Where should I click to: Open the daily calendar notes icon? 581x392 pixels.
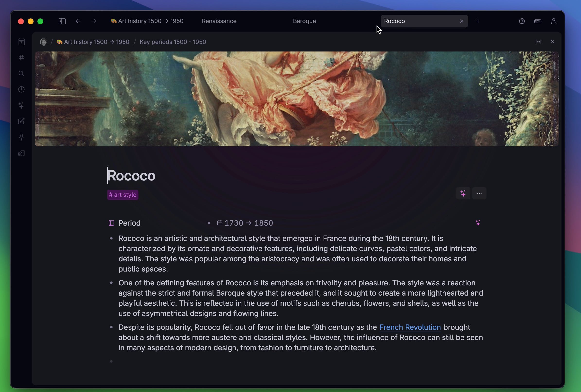pos(21,42)
